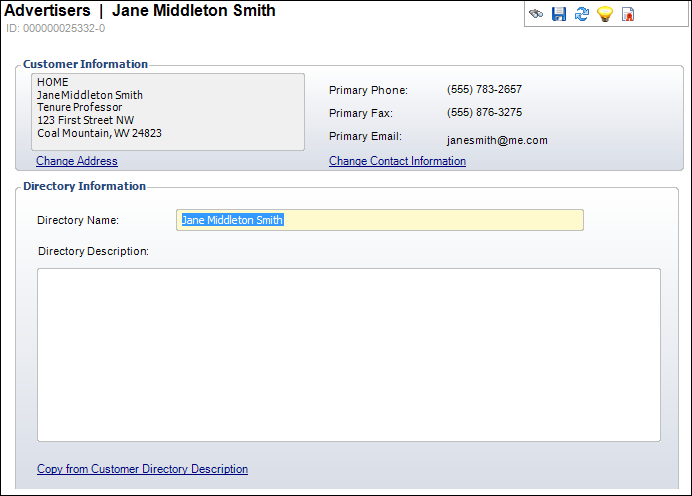Click the light bulb tips icon
The height and width of the screenshot is (496, 692).
[x=605, y=14]
